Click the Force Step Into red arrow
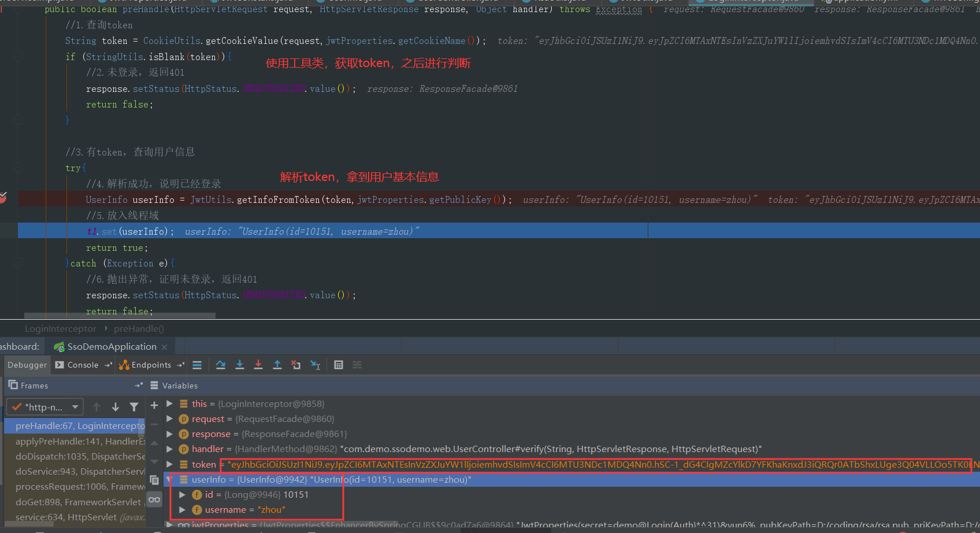This screenshot has height=533, width=980. pyautogui.click(x=258, y=365)
